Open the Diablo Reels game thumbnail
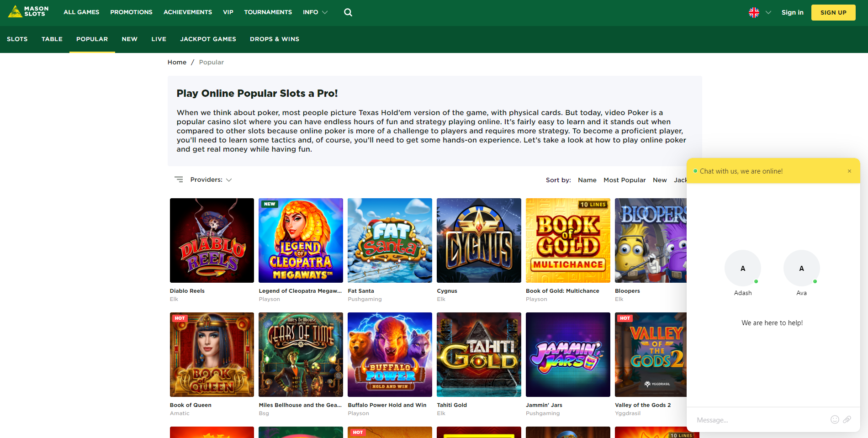The width and height of the screenshot is (868, 438). click(x=212, y=240)
